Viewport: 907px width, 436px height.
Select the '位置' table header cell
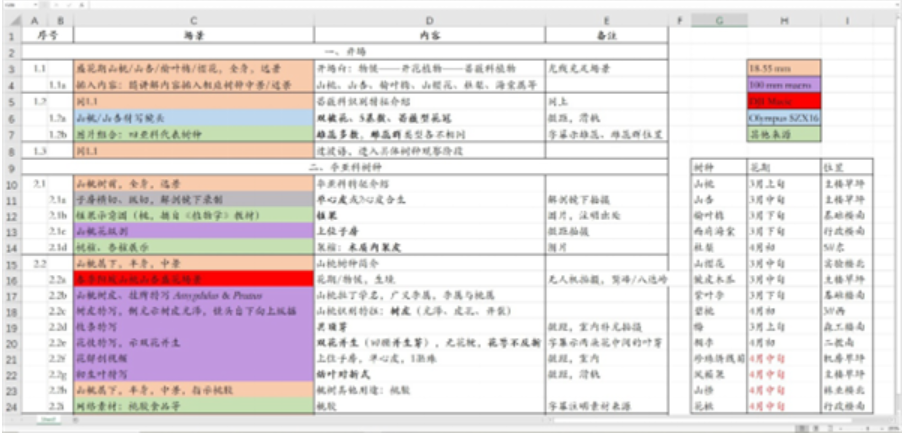coord(847,168)
